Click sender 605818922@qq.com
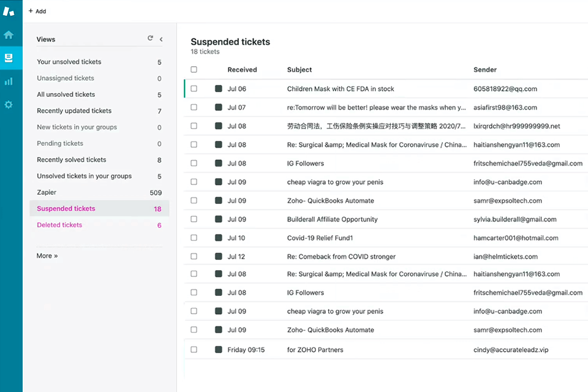The height and width of the screenshot is (392, 588). coord(505,89)
